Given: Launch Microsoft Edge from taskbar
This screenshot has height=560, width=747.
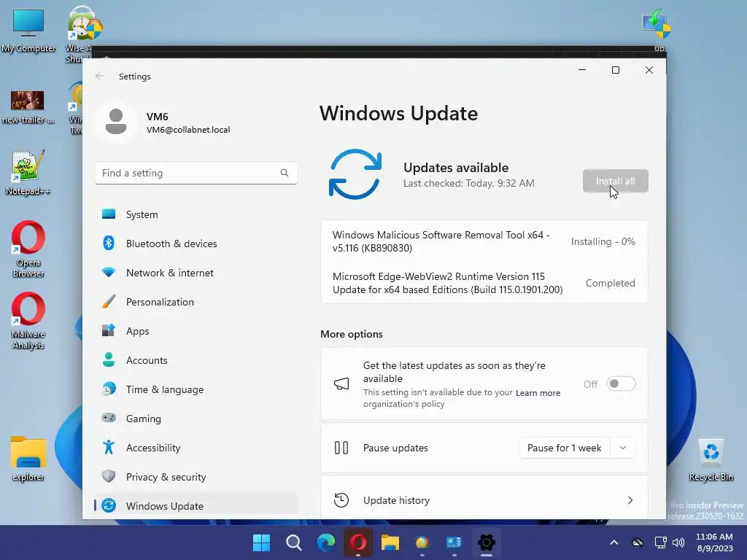Looking at the screenshot, I should tap(326, 542).
